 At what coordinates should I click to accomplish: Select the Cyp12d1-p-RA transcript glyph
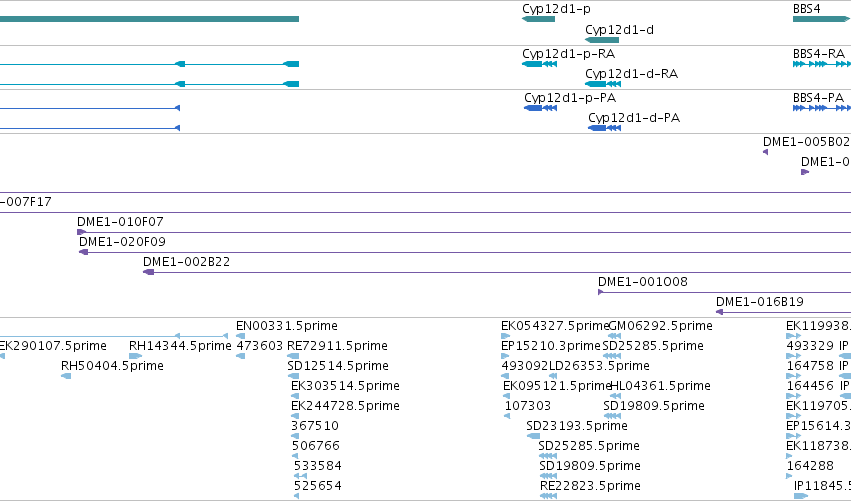pos(539,64)
